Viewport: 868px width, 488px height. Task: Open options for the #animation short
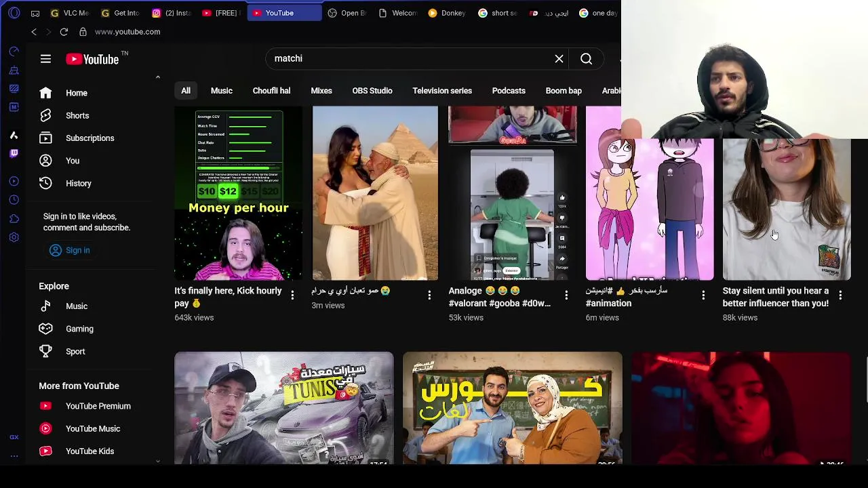coord(703,295)
